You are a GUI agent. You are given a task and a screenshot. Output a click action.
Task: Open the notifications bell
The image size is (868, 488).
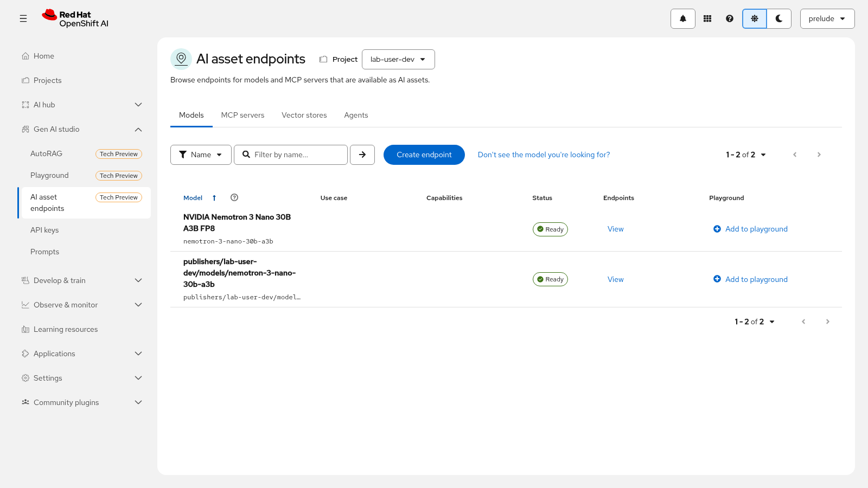683,18
